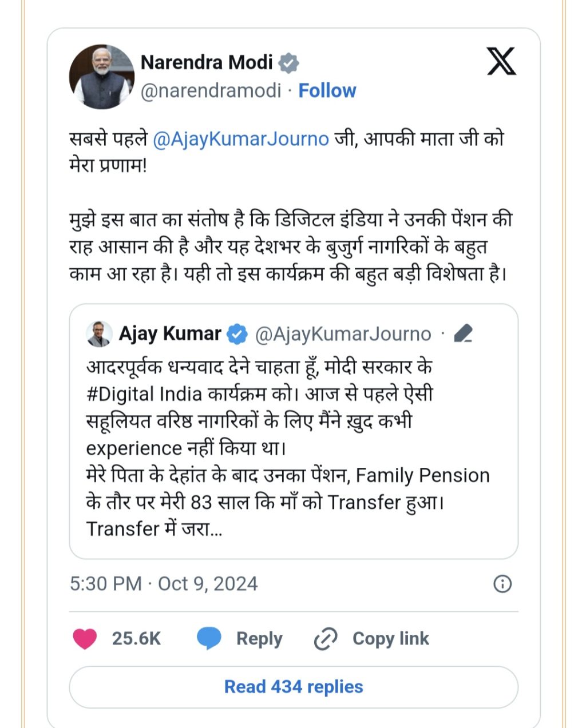Like the tweet with heart icon
The width and height of the screenshot is (586, 728).
pos(85,638)
